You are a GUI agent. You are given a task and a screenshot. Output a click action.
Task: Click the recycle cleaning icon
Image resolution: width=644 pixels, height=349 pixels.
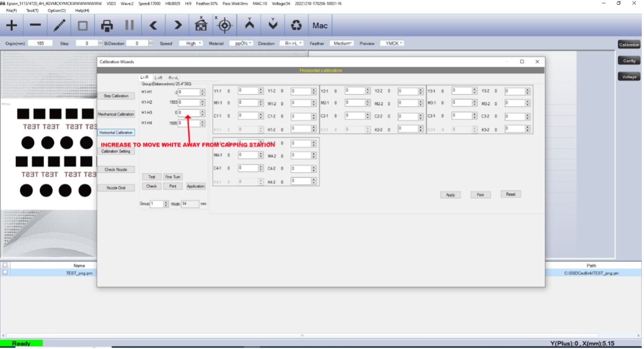[x=296, y=25]
